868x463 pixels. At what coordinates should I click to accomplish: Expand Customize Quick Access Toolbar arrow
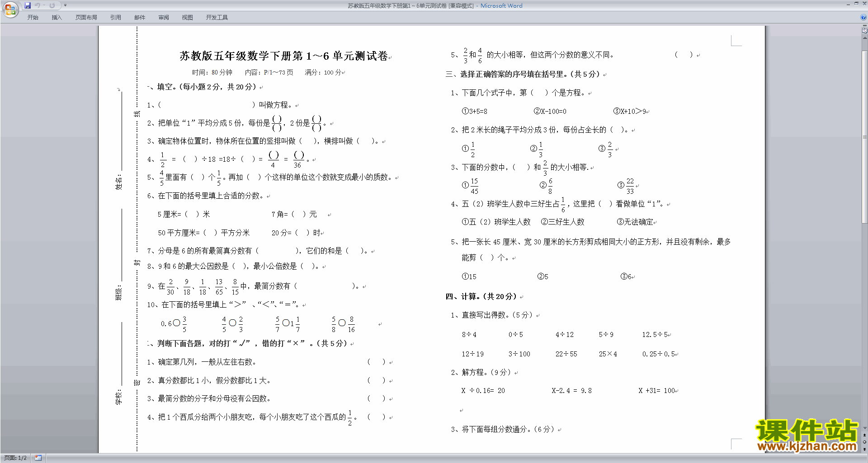coord(65,5)
